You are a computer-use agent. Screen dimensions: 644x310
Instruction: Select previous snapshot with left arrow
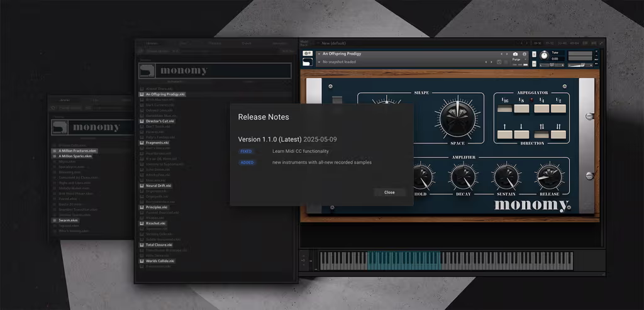[486, 62]
